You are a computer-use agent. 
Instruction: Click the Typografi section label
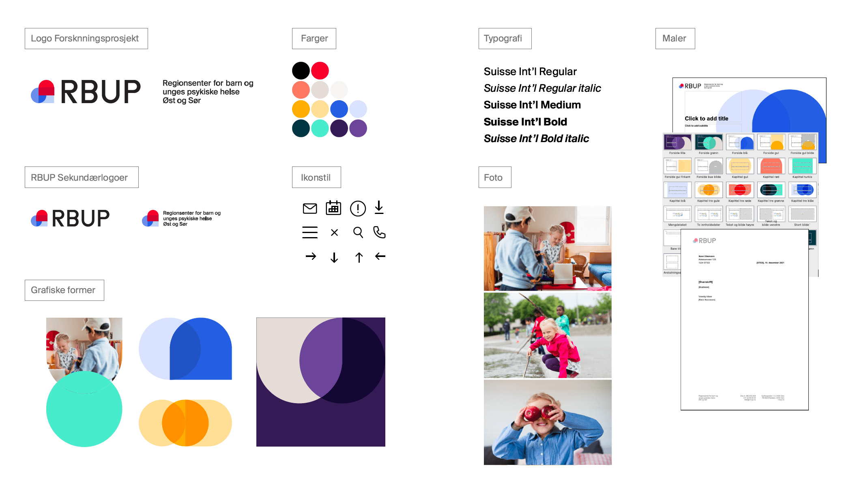point(505,39)
